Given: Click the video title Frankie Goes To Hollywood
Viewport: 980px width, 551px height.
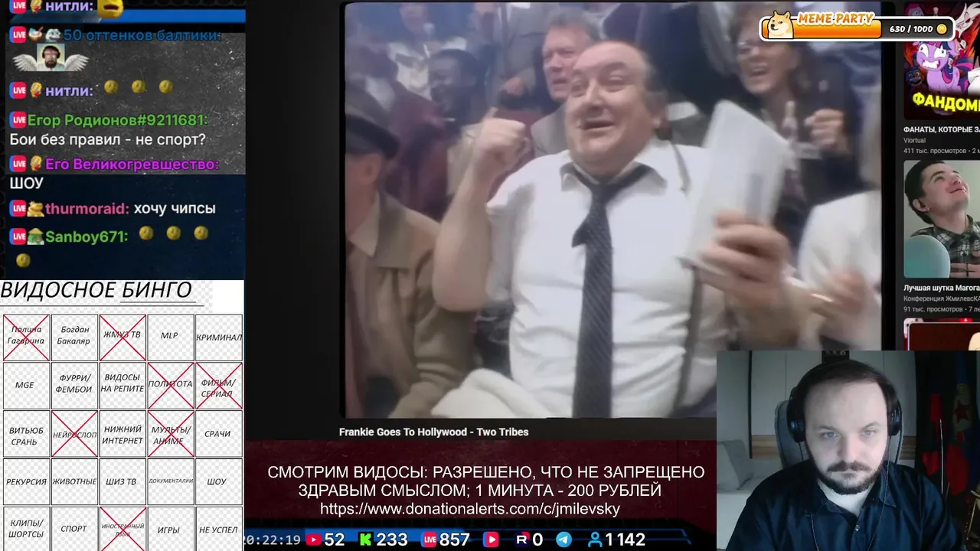Looking at the screenshot, I should point(433,432).
